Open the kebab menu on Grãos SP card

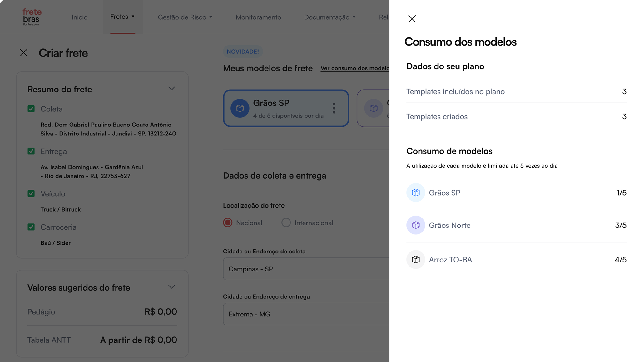[x=334, y=108]
